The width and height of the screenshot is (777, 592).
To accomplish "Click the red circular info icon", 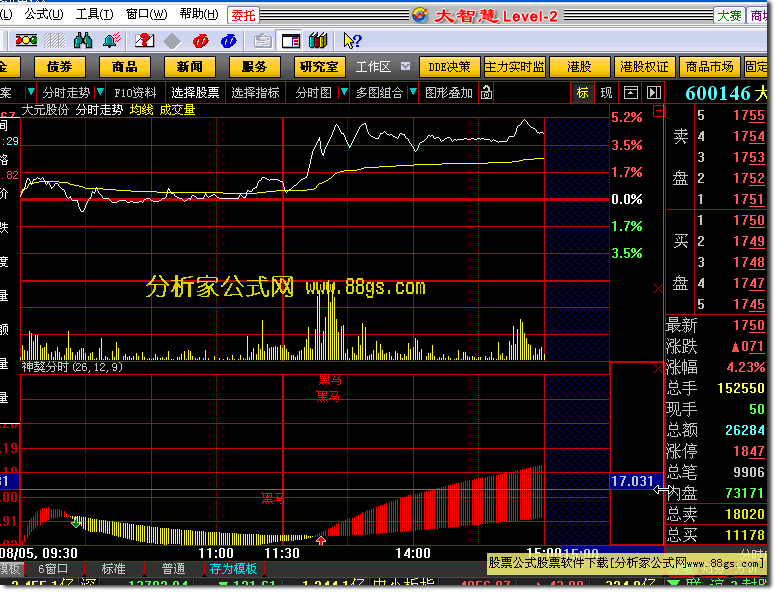I will tap(201, 41).
